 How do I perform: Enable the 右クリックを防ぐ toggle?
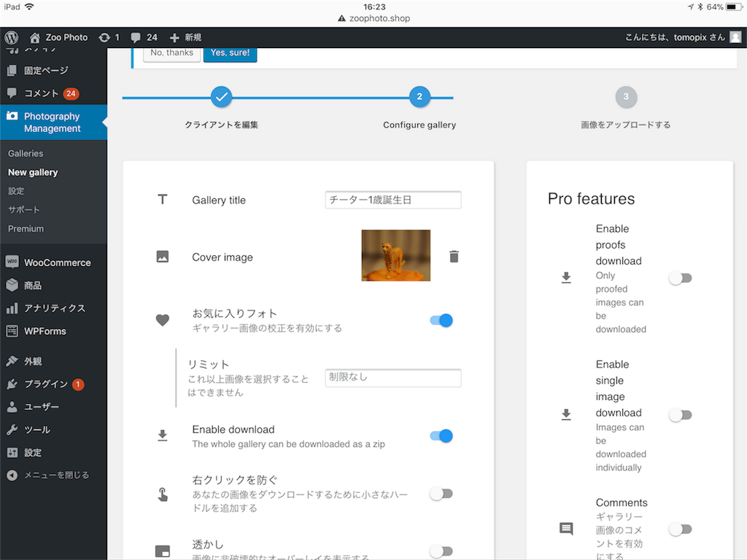441,494
